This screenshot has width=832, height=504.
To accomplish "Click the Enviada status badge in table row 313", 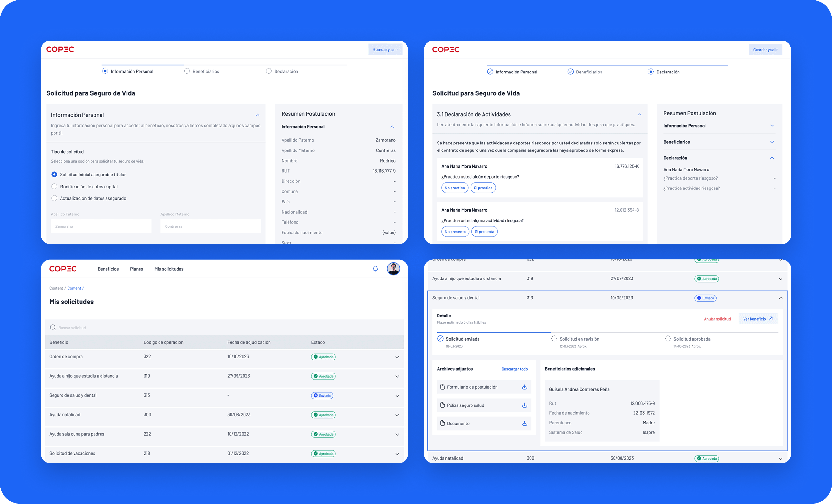I will tap(322, 395).
